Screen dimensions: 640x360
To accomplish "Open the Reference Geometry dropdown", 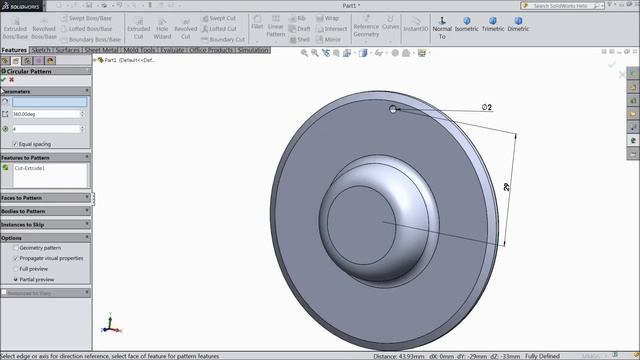I will (x=366, y=42).
